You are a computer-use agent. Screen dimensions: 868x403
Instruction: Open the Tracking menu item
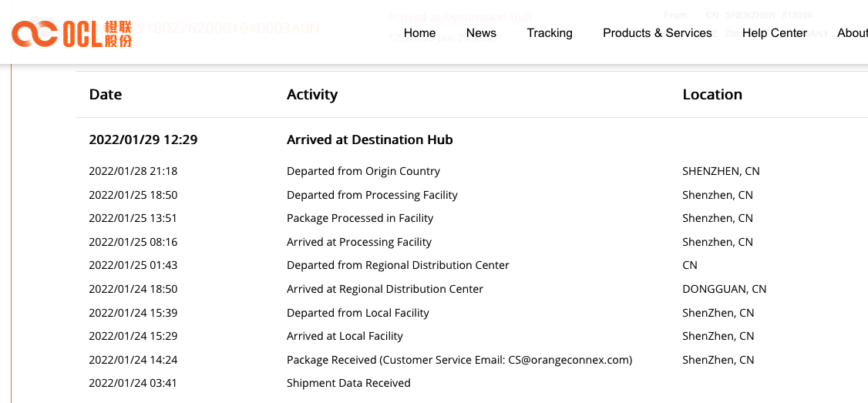[x=550, y=33]
